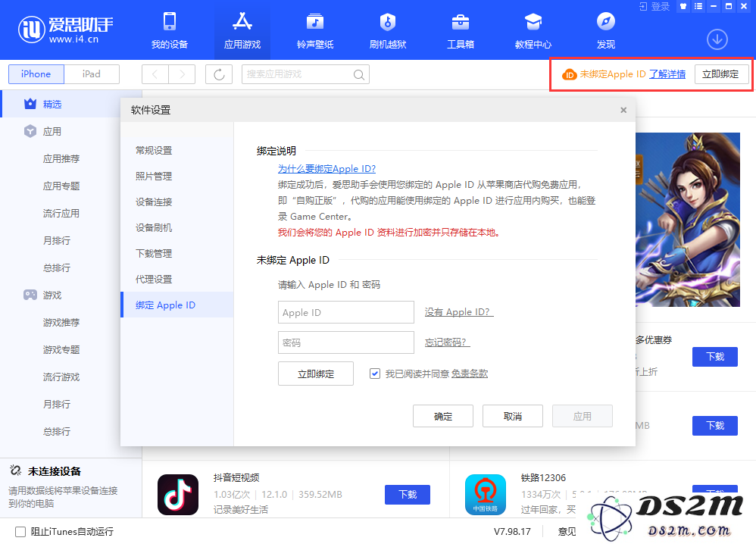
Task: Open the 工具箱 toolbox
Action: click(x=461, y=30)
